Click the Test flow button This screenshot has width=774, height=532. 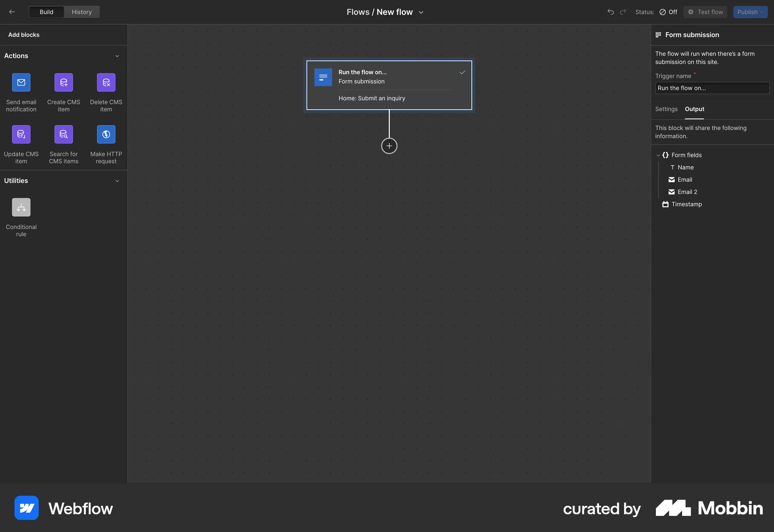click(705, 12)
